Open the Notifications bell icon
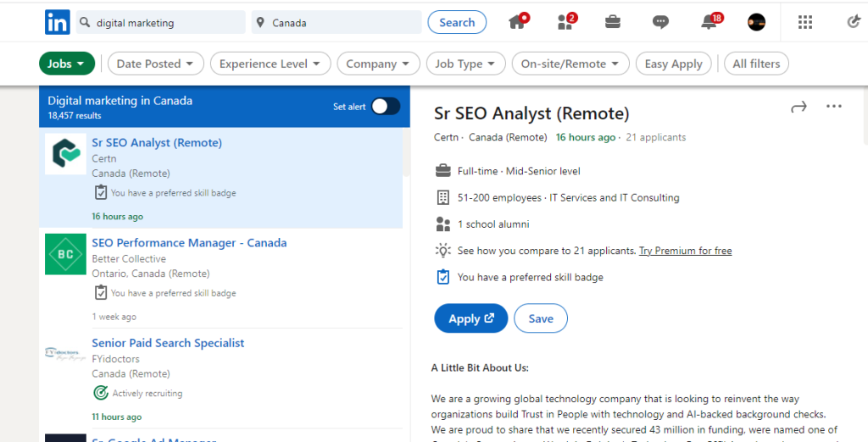Viewport: 868px width, 442px height. 709,22
